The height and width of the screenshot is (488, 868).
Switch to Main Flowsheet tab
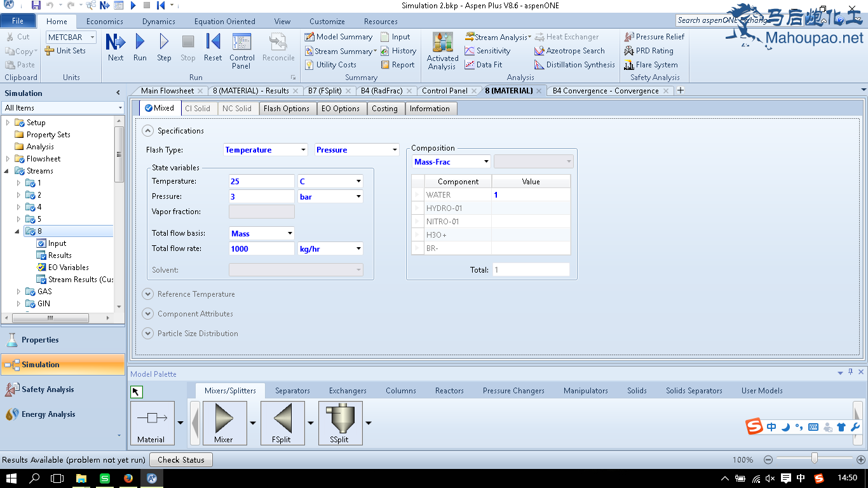coord(167,91)
